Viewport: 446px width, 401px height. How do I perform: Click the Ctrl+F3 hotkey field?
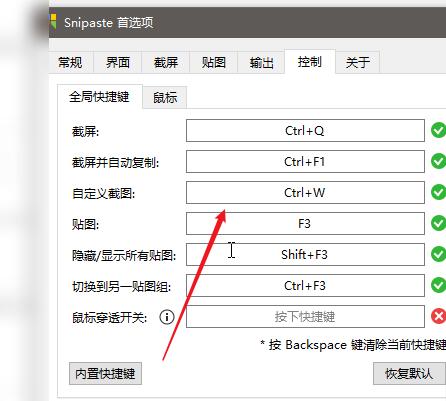click(x=305, y=286)
